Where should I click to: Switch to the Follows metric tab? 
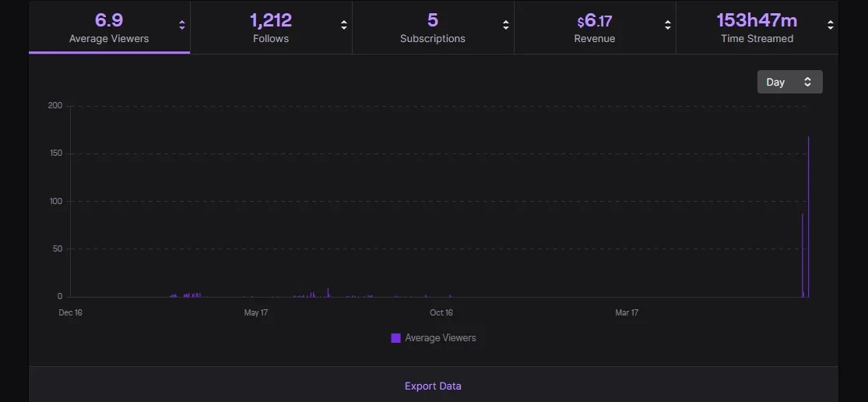(x=271, y=27)
